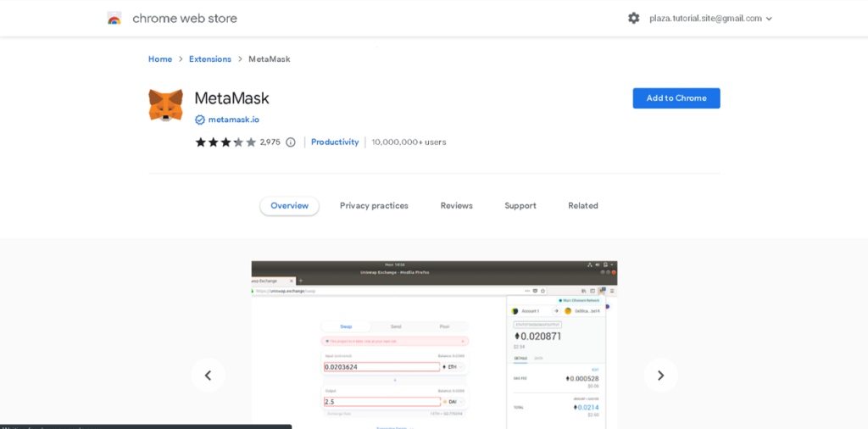
Task: Click the 10,000,000+ users text
Action: pyautogui.click(x=409, y=142)
